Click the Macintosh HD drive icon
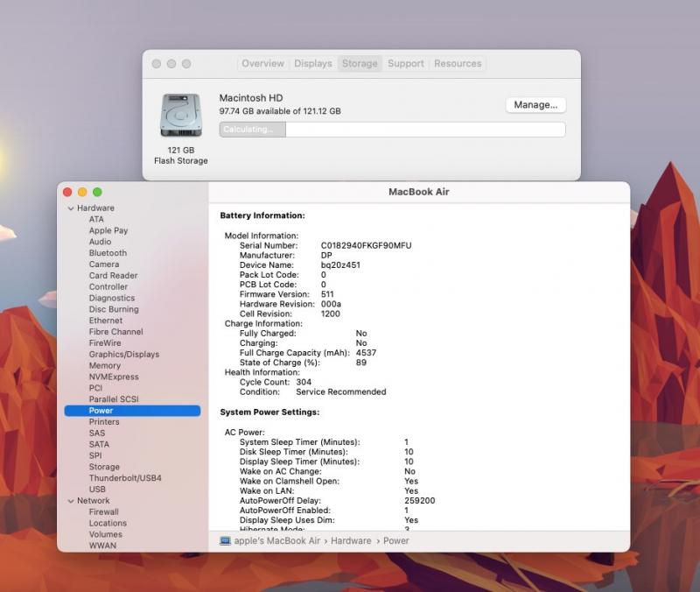This screenshot has width=700, height=592. 181,116
